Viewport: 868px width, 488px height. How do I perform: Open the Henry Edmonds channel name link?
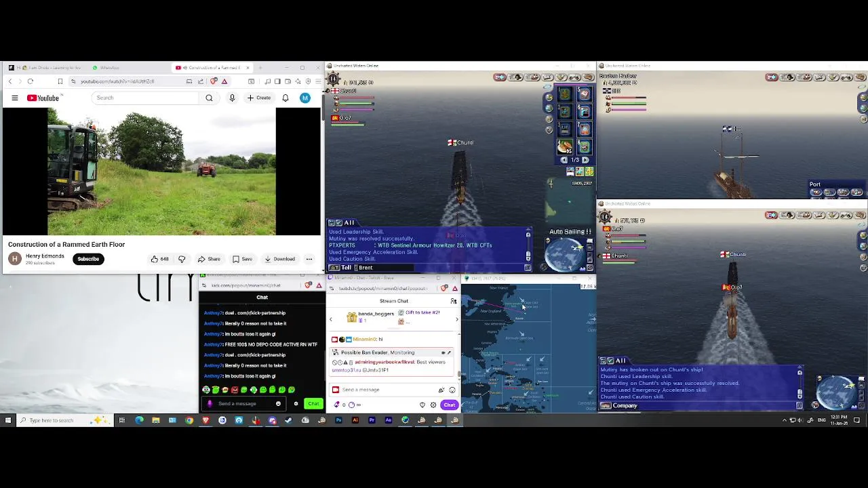45,256
